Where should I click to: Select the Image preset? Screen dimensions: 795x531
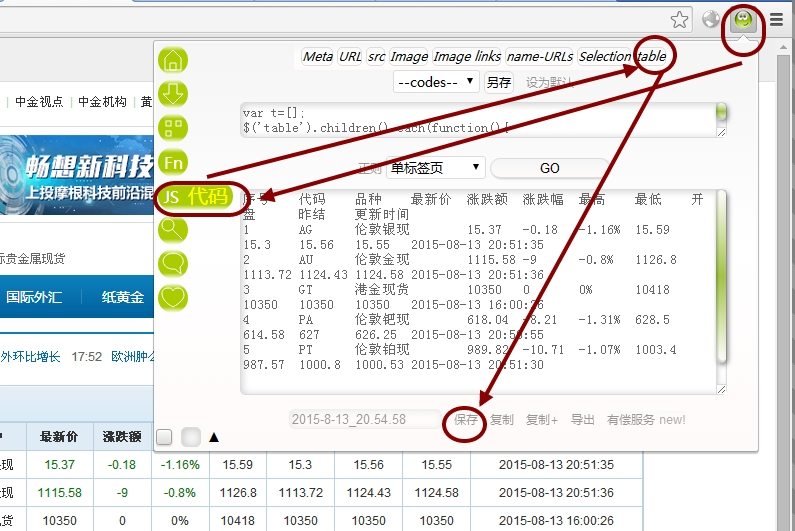click(x=409, y=56)
